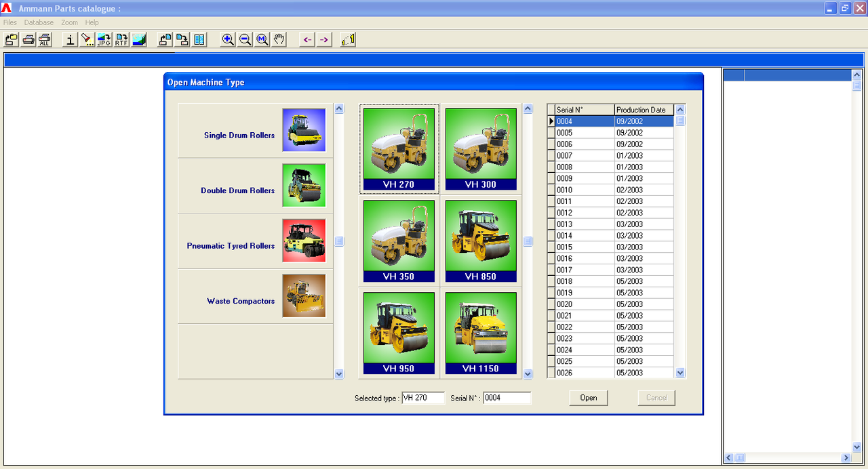Click the forward arrow toolbar icon
The image size is (868, 469).
[324, 39]
